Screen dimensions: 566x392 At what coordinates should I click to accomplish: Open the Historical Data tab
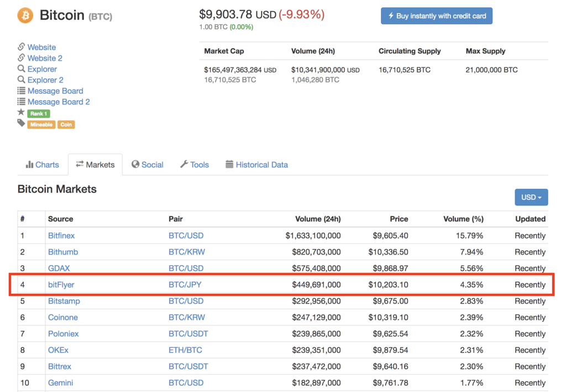[257, 165]
